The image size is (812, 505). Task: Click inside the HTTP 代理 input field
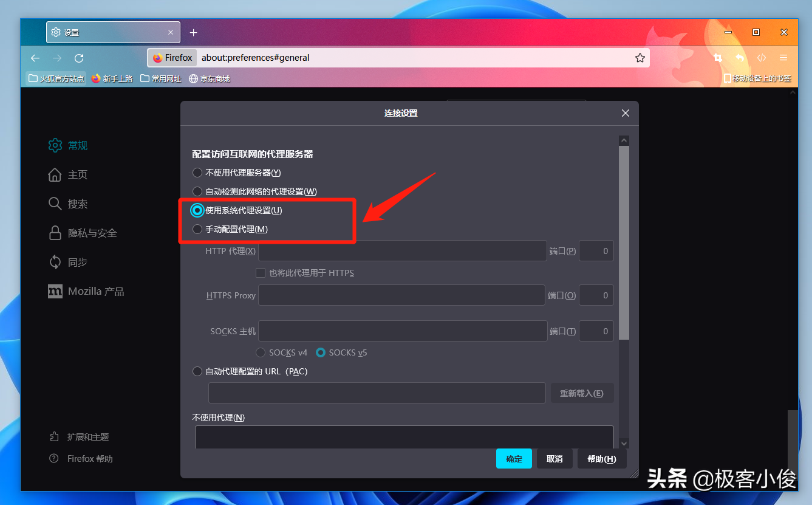401,250
